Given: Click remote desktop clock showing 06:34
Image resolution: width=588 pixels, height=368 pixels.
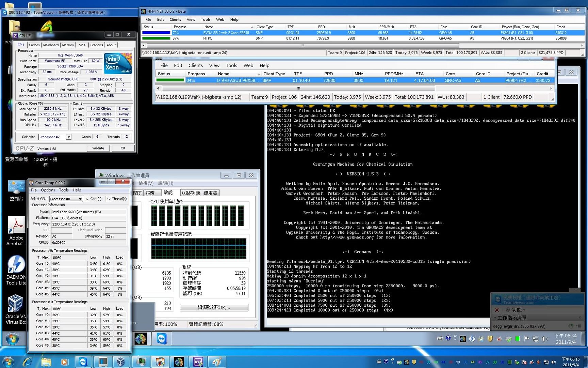Looking at the screenshot, I should (x=566, y=339).
